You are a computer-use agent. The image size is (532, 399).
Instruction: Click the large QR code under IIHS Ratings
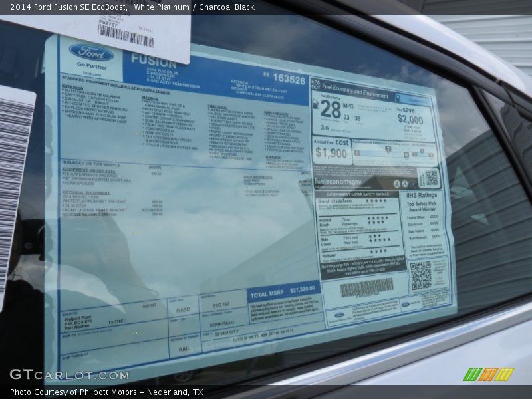tap(421, 275)
